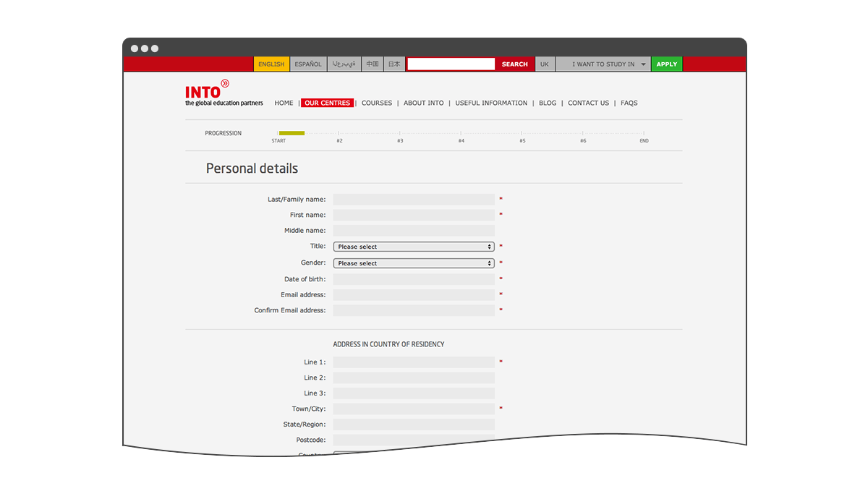This screenshot has height=499, width=868.
Task: Click progression END marker
Action: (644, 140)
